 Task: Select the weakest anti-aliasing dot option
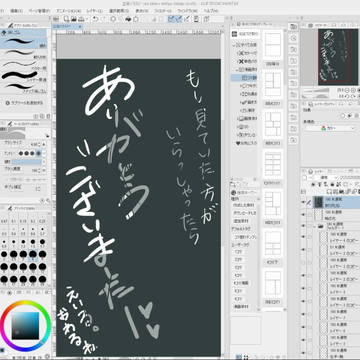[21, 154]
